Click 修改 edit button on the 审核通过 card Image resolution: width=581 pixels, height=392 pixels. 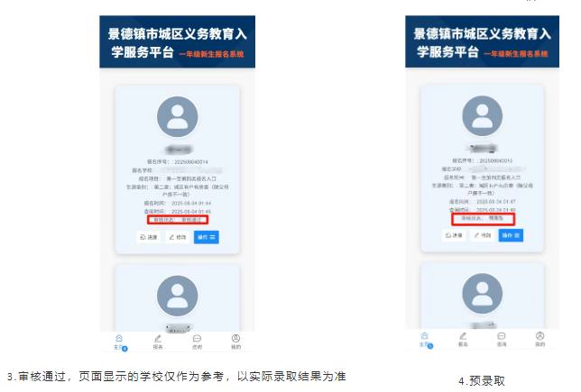tap(178, 237)
